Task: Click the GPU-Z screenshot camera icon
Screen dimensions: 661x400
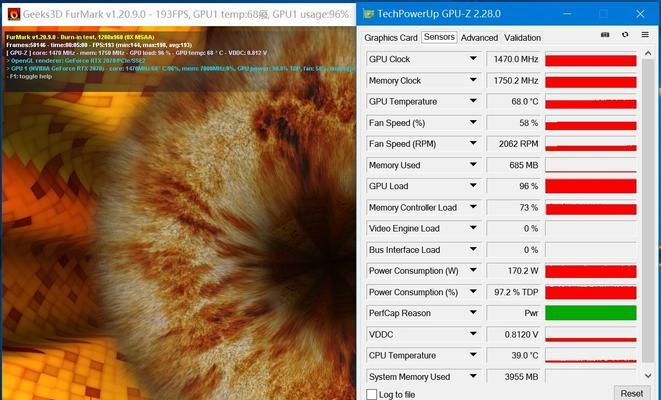Action: coord(605,35)
